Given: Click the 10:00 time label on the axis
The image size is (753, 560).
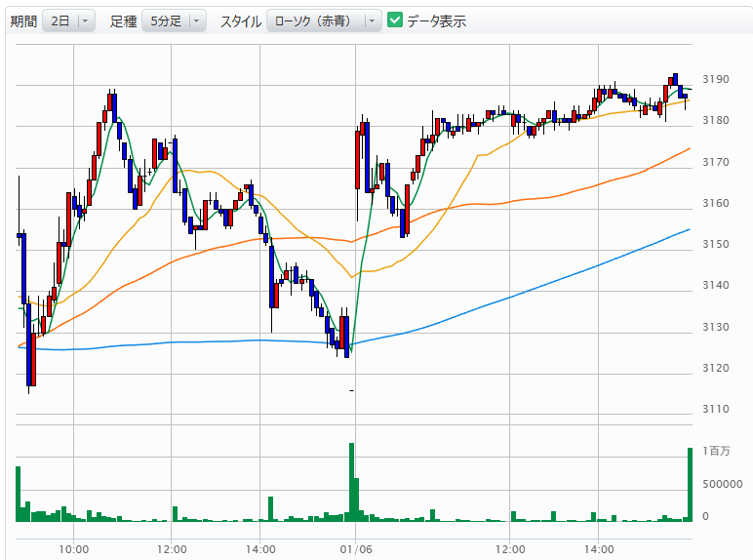Looking at the screenshot, I should point(74,549).
